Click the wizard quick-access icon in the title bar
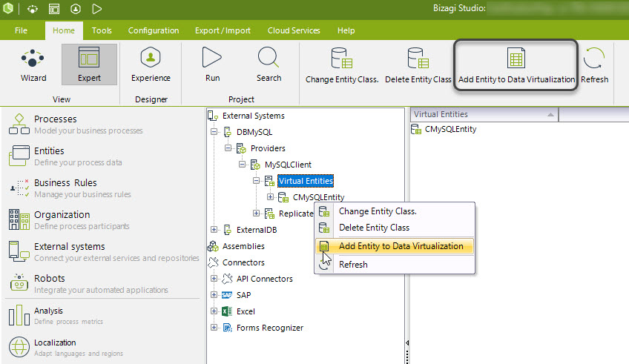This screenshot has width=629, height=364. click(33, 9)
